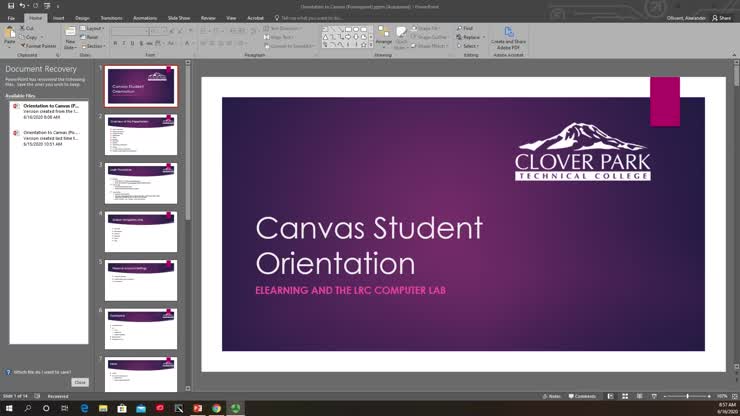Viewport: 740px width, 416px height.
Task: Switch to the View tab
Action: (231, 18)
